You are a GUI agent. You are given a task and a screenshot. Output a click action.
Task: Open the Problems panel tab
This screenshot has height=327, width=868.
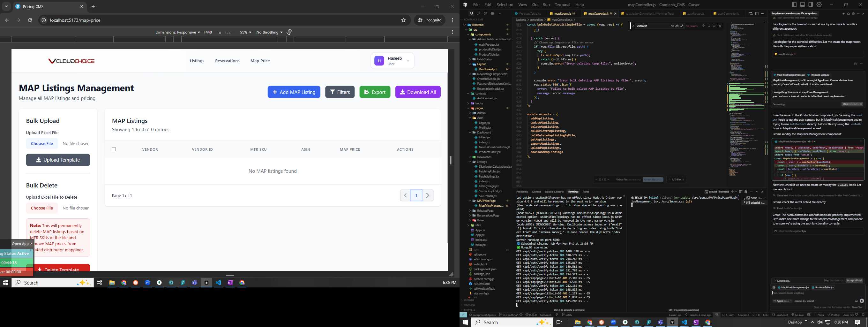point(522,192)
